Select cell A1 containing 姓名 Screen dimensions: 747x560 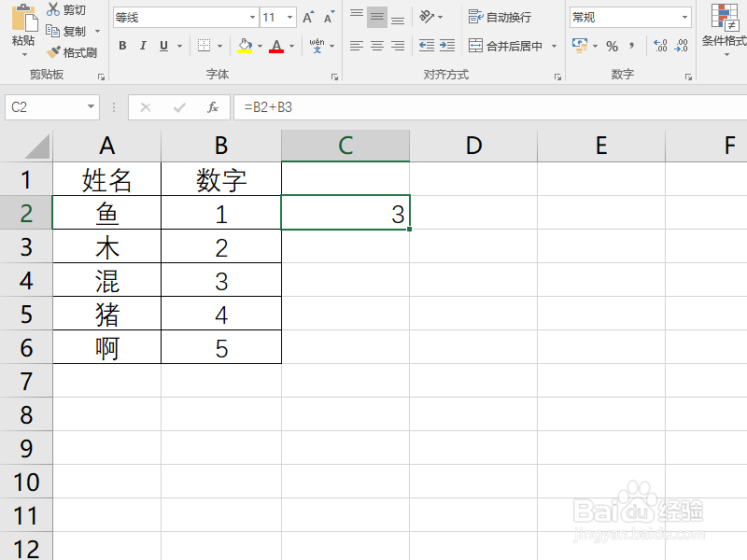106,179
